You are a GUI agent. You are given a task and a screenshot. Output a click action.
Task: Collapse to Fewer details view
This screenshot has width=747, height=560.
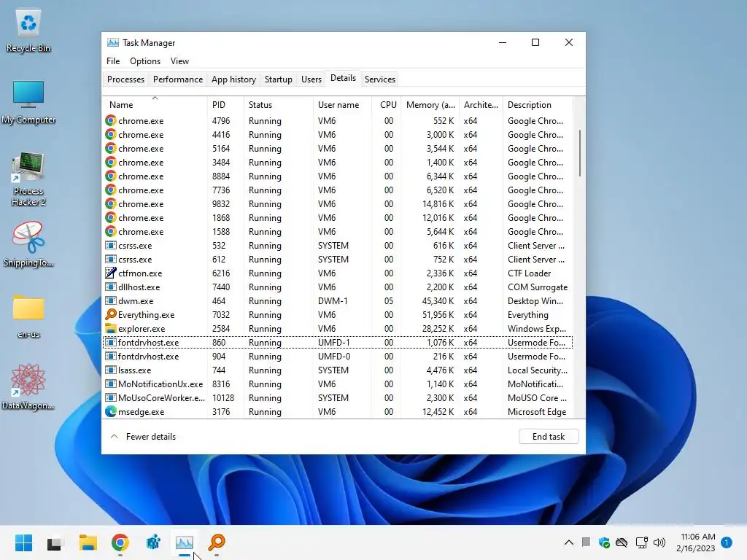coord(143,437)
